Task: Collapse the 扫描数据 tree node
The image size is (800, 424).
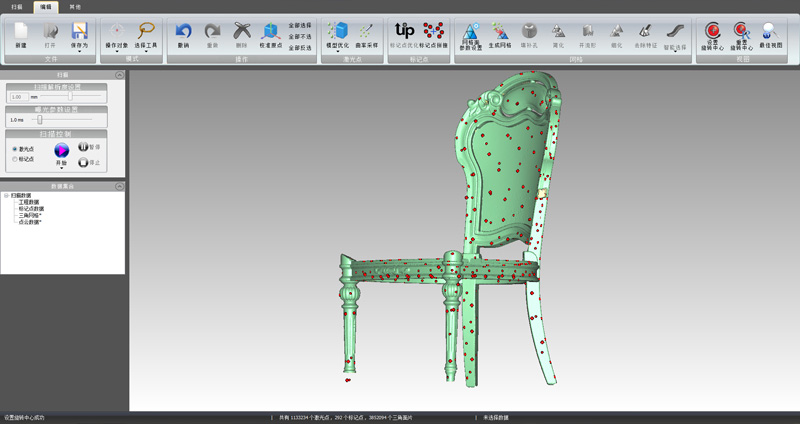Action: [x=5, y=195]
